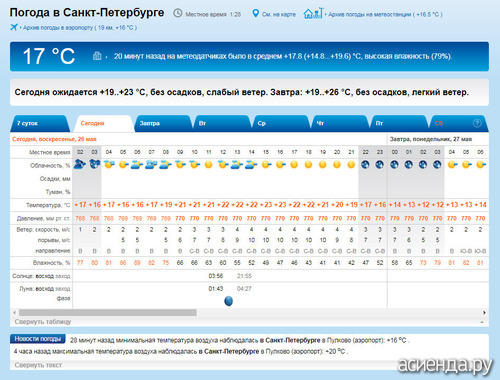The image size is (500, 380).
Task: Click the 'Новости погоды' label button
Action: pos(38,339)
